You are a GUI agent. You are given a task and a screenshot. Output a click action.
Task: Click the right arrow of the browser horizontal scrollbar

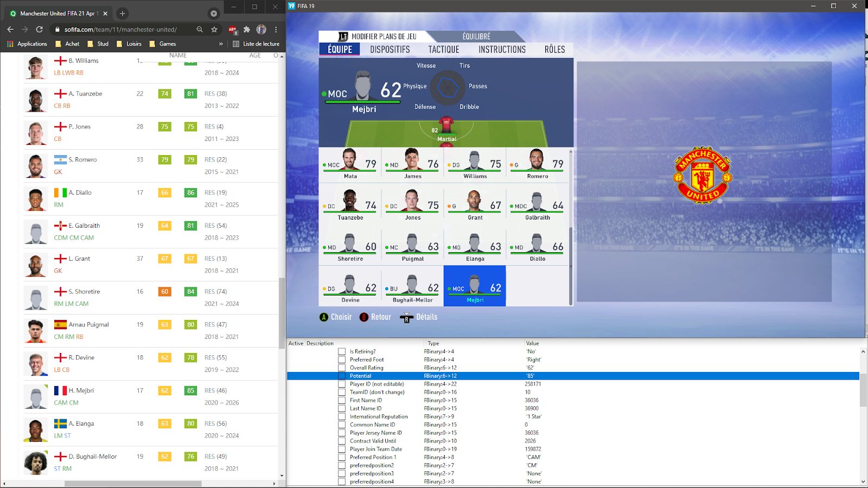pos(275,484)
